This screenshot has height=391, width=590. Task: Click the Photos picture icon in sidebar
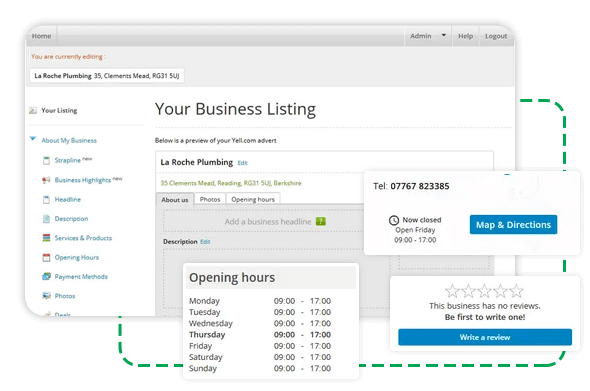point(46,296)
